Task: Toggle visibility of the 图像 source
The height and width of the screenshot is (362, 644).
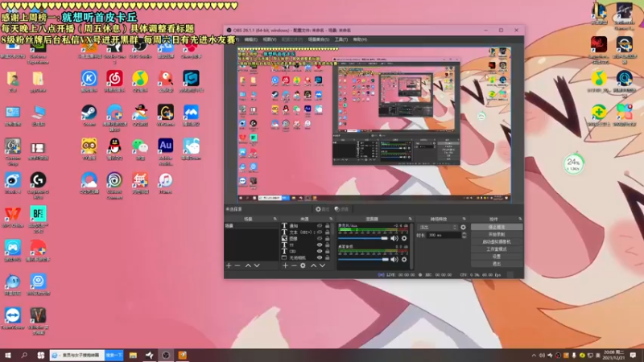Action: coord(319,238)
